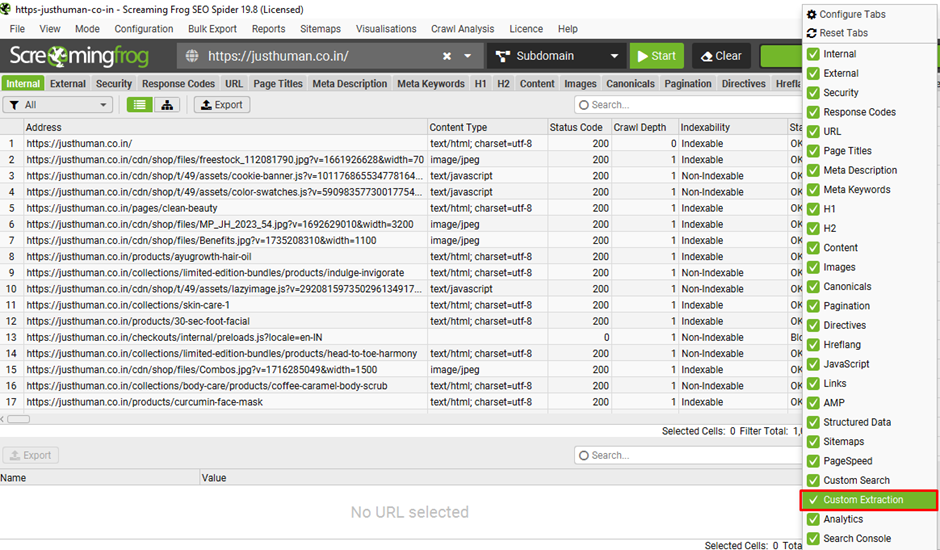The image size is (940, 550).
Task: Sort by the Address column header
Action: (x=225, y=127)
